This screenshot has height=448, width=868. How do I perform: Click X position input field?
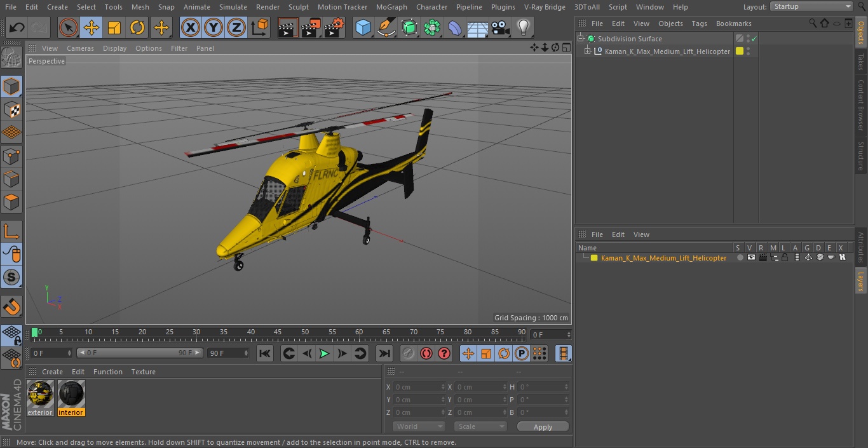pos(419,387)
